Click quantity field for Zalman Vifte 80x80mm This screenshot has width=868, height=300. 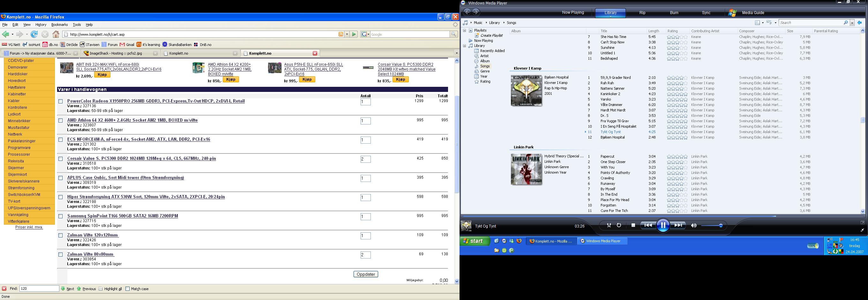coord(366,255)
